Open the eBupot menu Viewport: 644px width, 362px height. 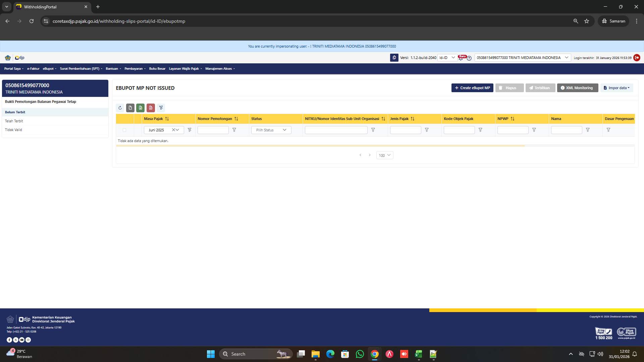click(x=49, y=69)
